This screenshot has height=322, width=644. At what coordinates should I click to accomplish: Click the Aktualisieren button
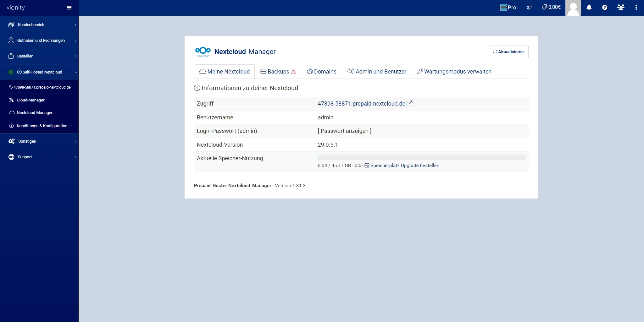click(x=508, y=52)
